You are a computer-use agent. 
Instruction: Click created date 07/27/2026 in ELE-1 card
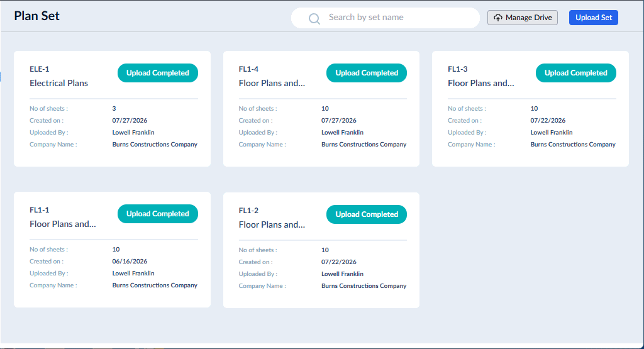tap(130, 120)
